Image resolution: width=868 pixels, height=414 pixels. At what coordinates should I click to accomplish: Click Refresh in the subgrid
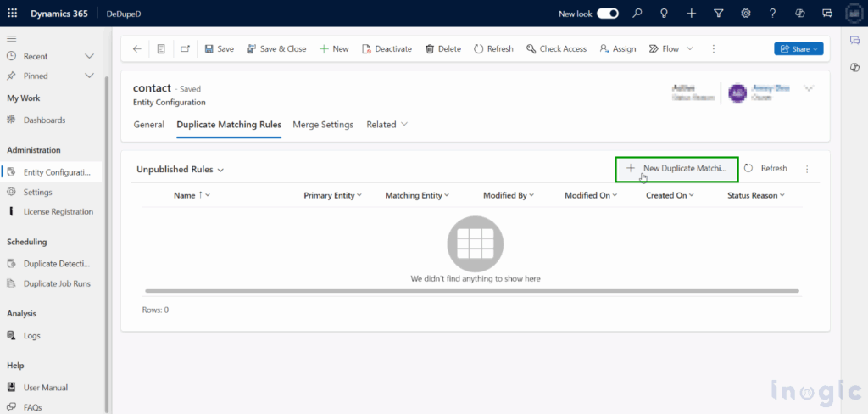(x=765, y=169)
